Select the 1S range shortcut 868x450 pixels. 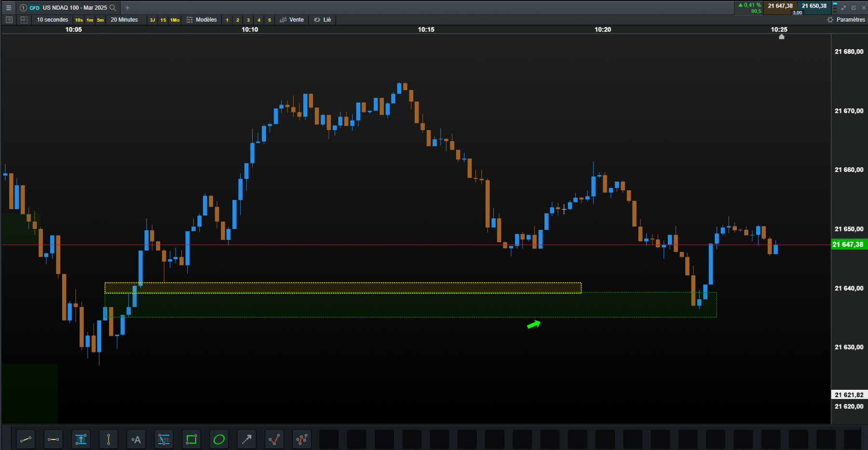click(163, 20)
